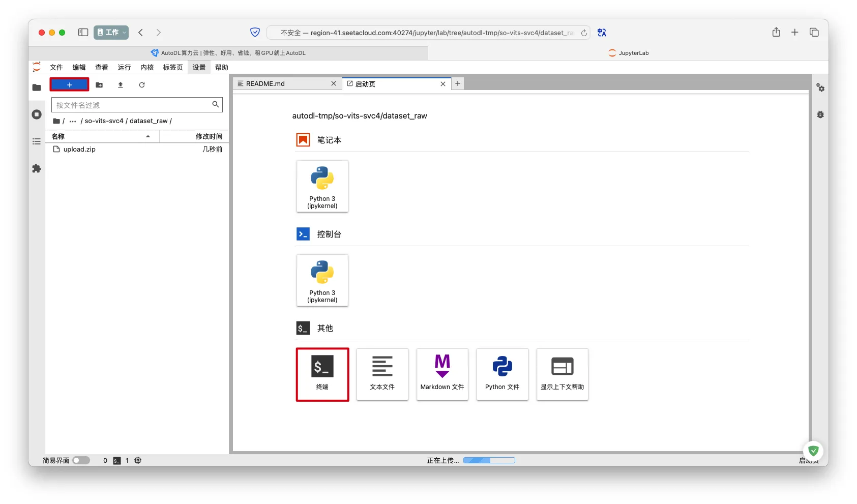Click the file name filter field

click(132, 105)
